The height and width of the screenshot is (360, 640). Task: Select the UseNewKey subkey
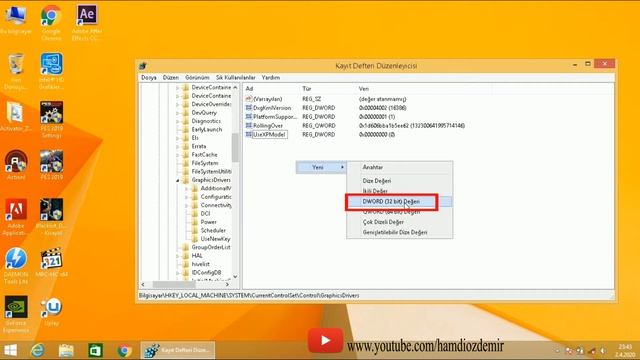pyautogui.click(x=216, y=239)
